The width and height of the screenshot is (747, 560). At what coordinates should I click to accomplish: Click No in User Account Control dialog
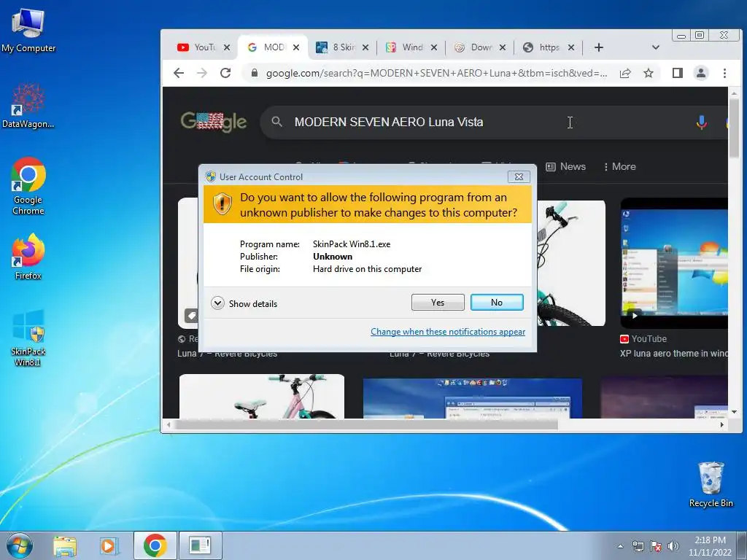(x=496, y=303)
